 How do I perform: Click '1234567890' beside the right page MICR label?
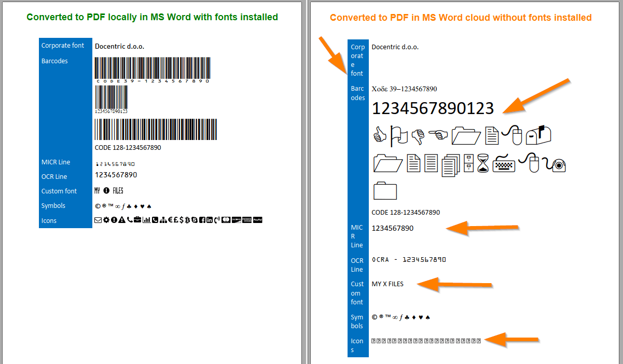(x=393, y=228)
